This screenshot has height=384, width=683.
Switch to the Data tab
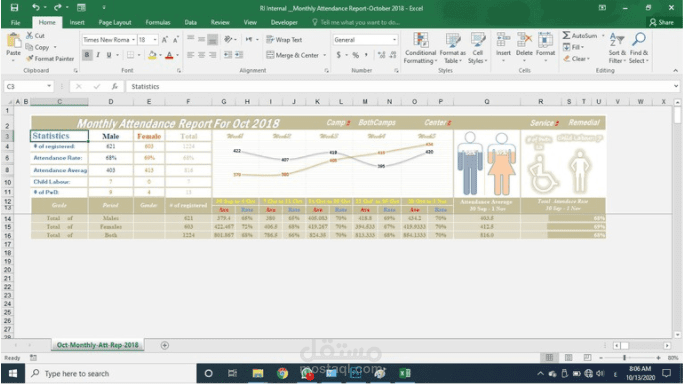(x=190, y=23)
